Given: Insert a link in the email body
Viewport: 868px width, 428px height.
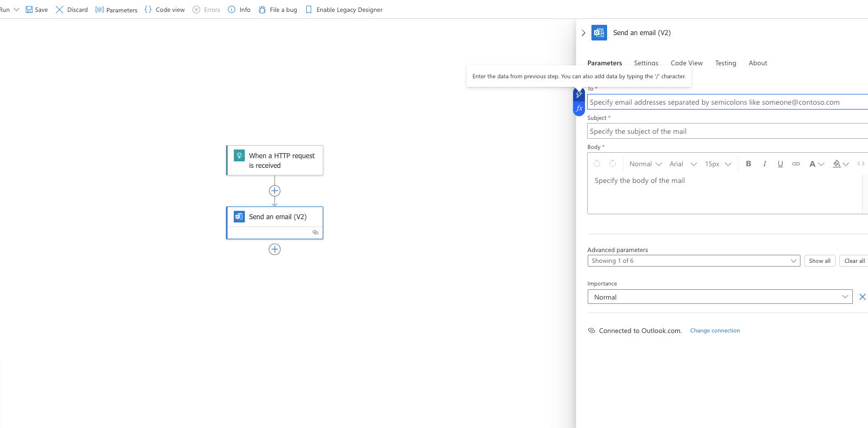Looking at the screenshot, I should (x=796, y=164).
